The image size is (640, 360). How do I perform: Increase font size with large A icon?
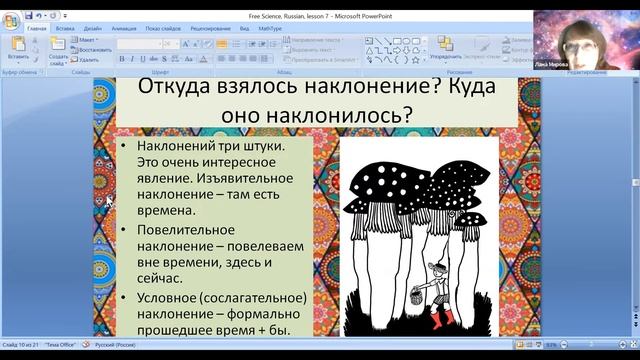(186, 44)
